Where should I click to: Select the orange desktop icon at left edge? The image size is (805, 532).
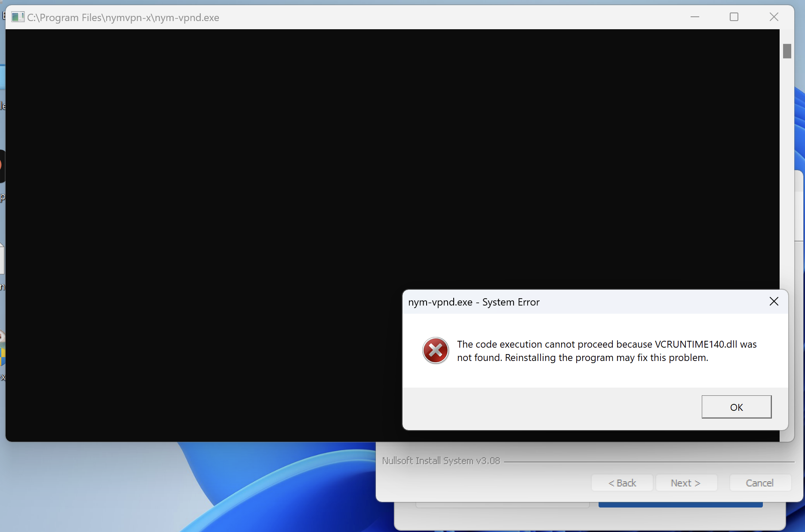(2, 165)
